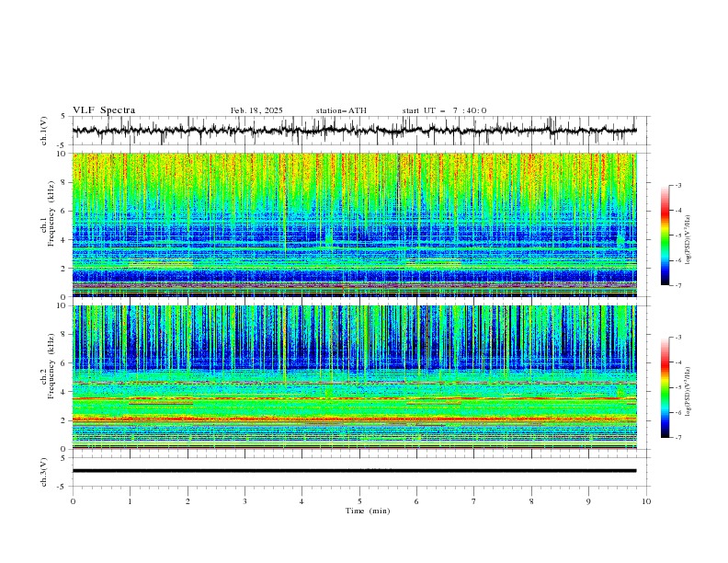Image resolution: width=728 pixels, height=563 pixels.
Task: Click the ch.3 flat voltage trace
Action: 354,471
